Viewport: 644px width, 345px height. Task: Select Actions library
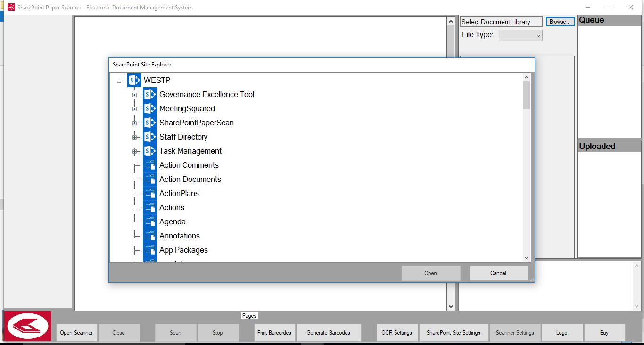point(172,207)
